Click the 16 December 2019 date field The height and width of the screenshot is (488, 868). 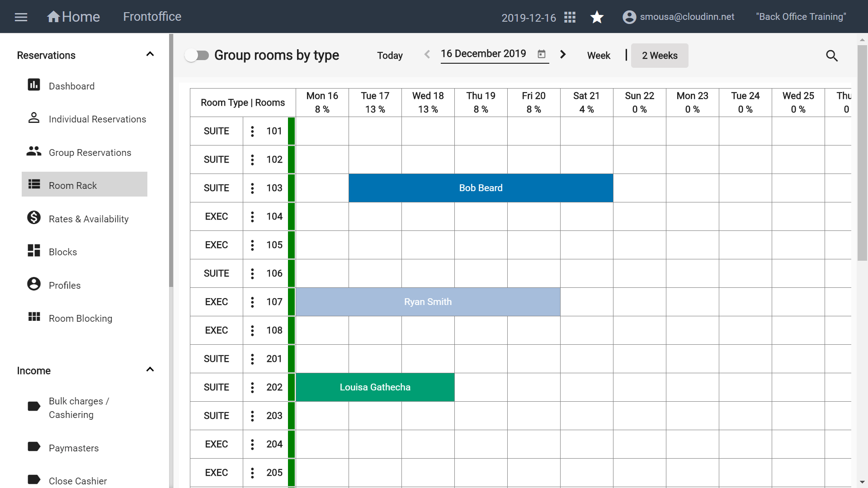(495, 54)
